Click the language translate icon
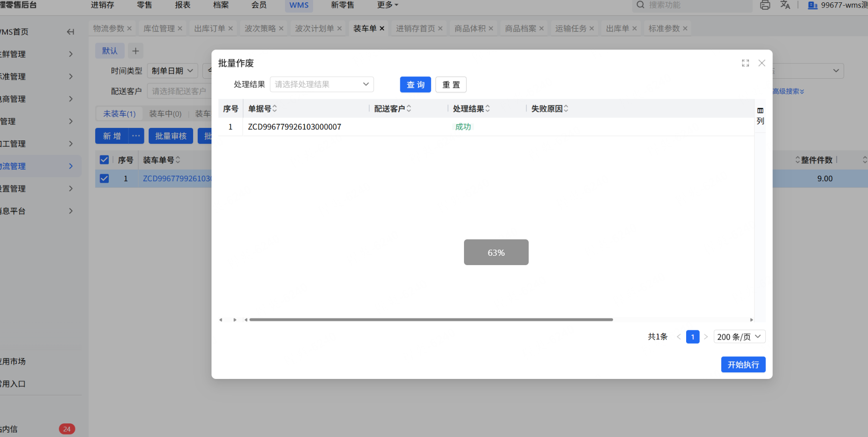The image size is (868, 437). pos(785,5)
